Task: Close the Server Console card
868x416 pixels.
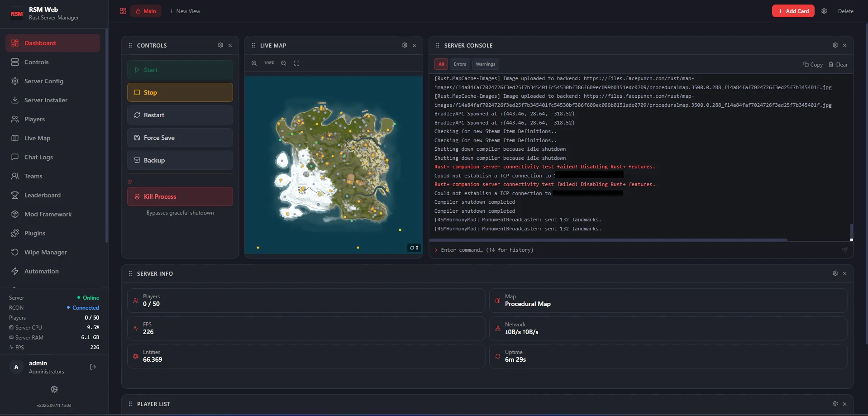Action: 845,45
